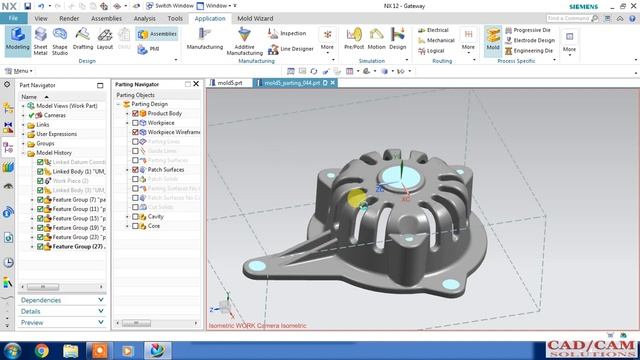Open Engineering Die
The image size is (640, 360).
click(529, 51)
